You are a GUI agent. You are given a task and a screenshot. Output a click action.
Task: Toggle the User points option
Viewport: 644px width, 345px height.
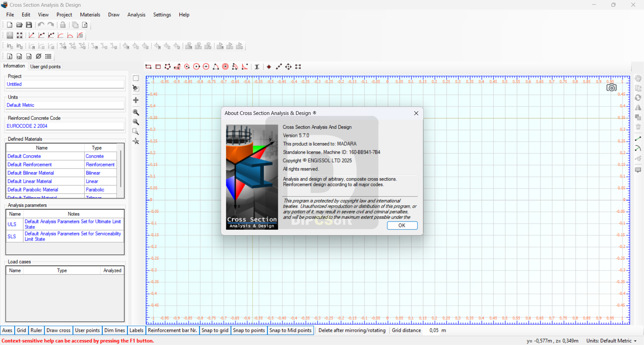pyautogui.click(x=87, y=330)
